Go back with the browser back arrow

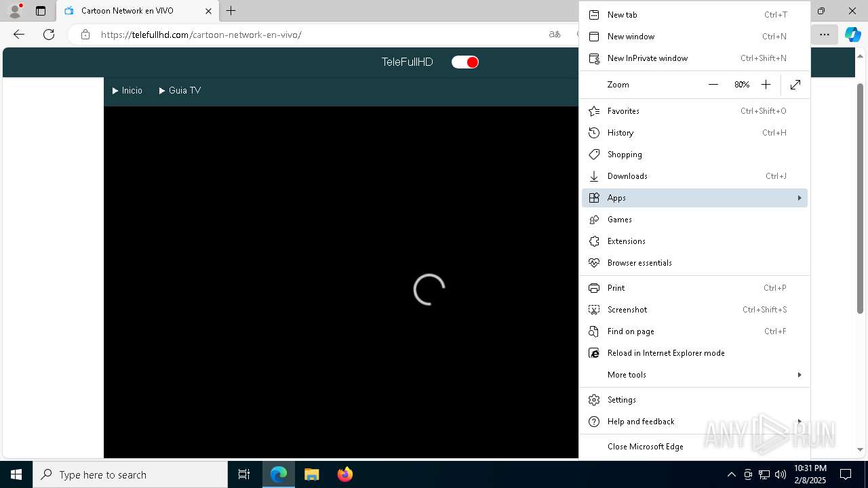click(19, 35)
